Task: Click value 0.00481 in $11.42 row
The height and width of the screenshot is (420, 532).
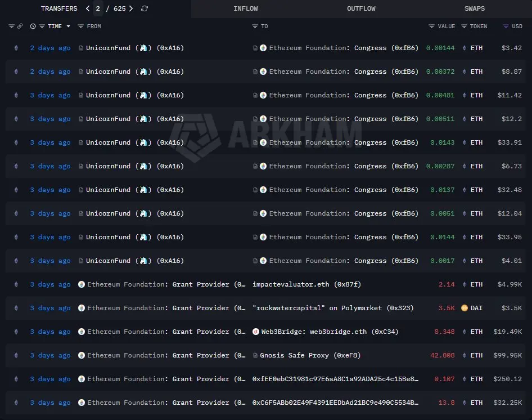Action: coord(440,95)
